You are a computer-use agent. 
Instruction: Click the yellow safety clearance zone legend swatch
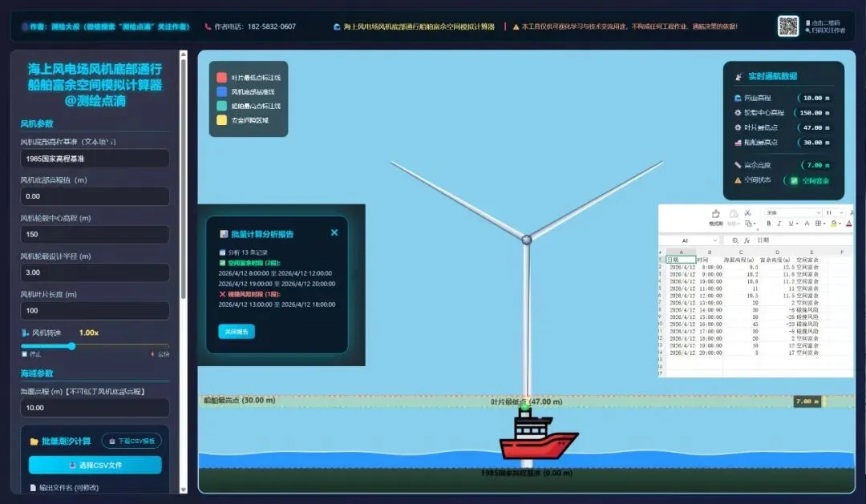pyautogui.click(x=221, y=119)
